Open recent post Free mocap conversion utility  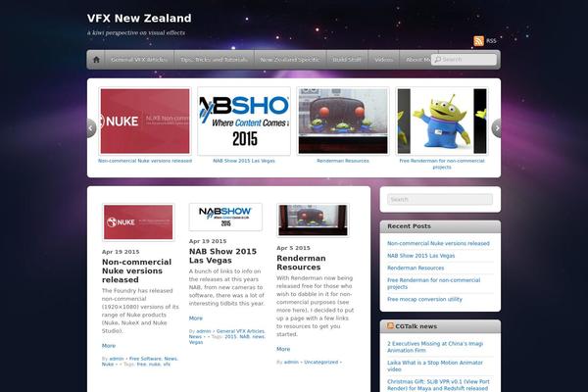click(424, 299)
